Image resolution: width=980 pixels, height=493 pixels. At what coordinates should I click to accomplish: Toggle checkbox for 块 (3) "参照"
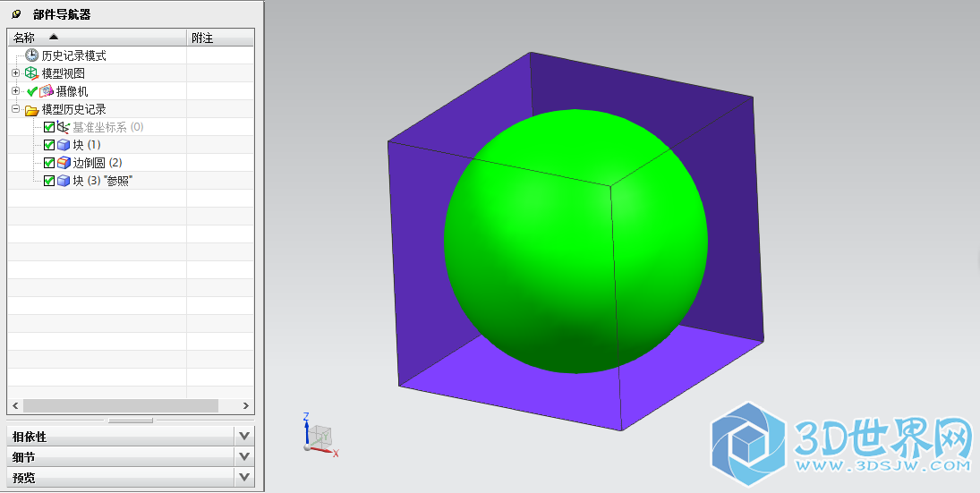[49, 181]
